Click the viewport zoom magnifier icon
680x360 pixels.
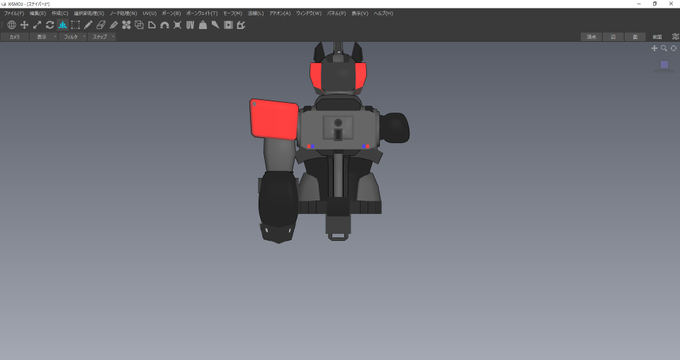pyautogui.click(x=664, y=48)
